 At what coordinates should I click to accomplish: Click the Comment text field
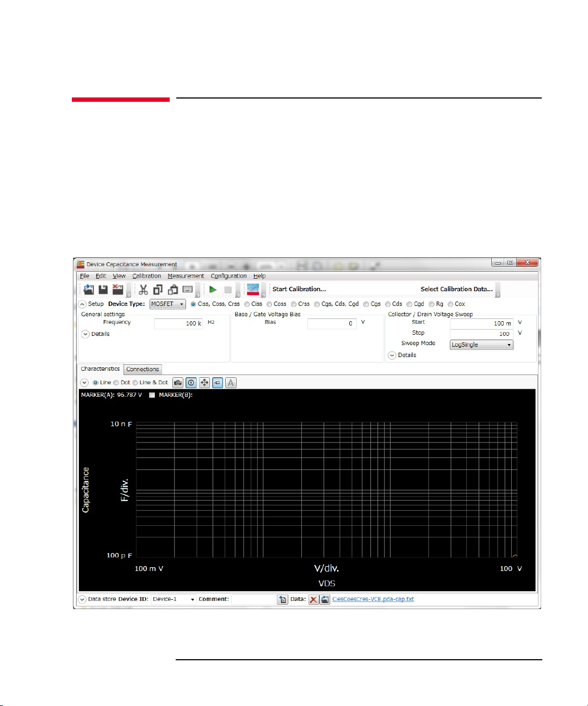(253, 599)
